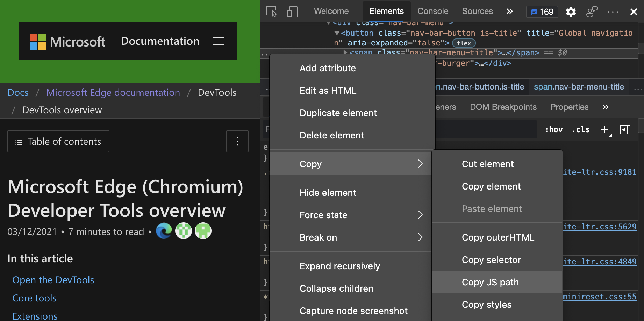The image size is (644, 321).
Task: Click the Edge contributor avatar icon
Action: tap(164, 231)
